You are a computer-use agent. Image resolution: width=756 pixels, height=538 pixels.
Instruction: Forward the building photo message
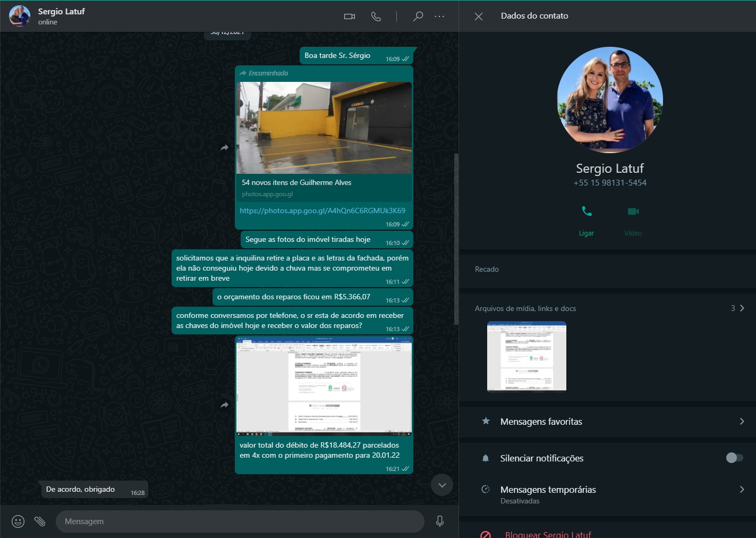224,148
